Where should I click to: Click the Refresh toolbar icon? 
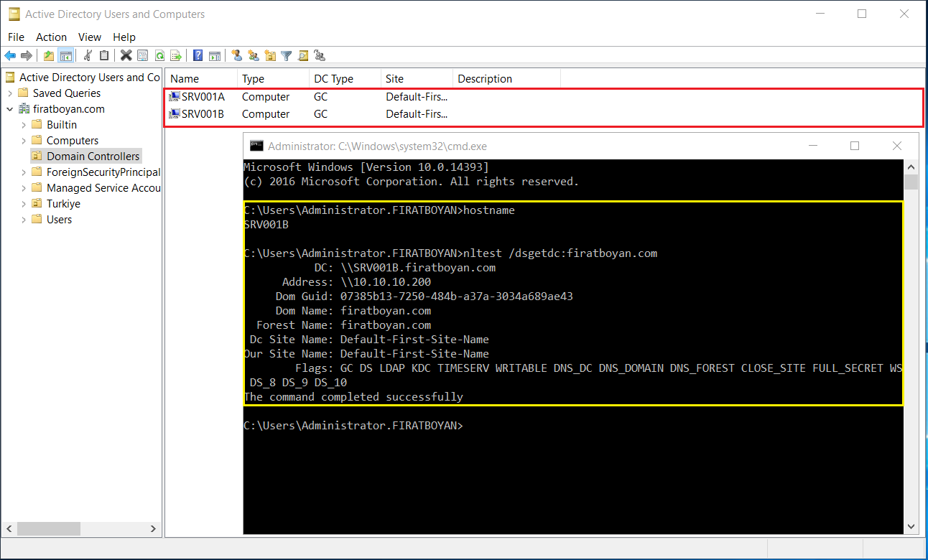pos(159,55)
